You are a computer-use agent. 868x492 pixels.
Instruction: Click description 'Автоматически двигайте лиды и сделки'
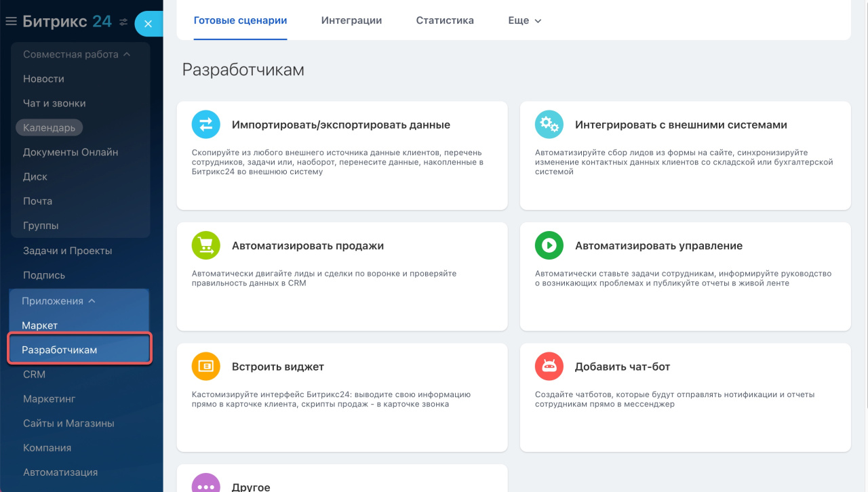[x=324, y=278]
